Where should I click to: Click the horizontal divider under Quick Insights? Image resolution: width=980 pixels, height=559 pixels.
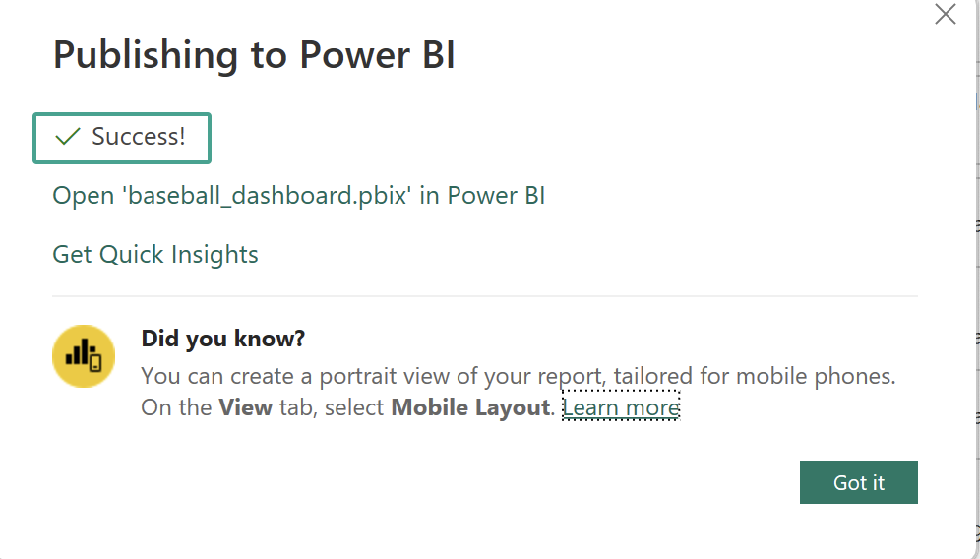(484, 295)
